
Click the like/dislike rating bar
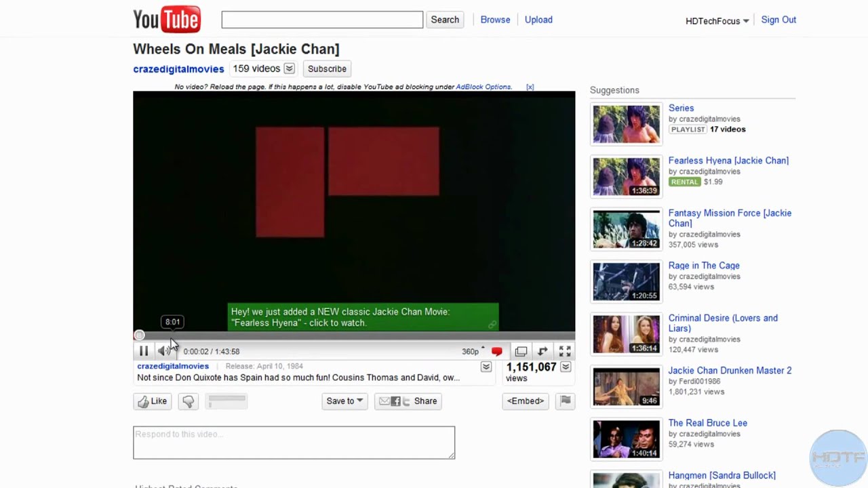tap(226, 401)
